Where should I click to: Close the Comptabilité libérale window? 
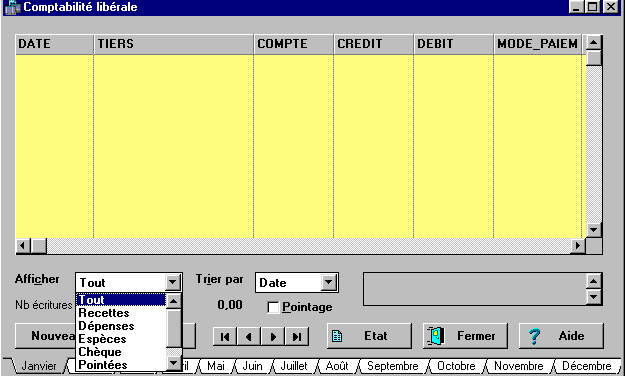(611, 7)
